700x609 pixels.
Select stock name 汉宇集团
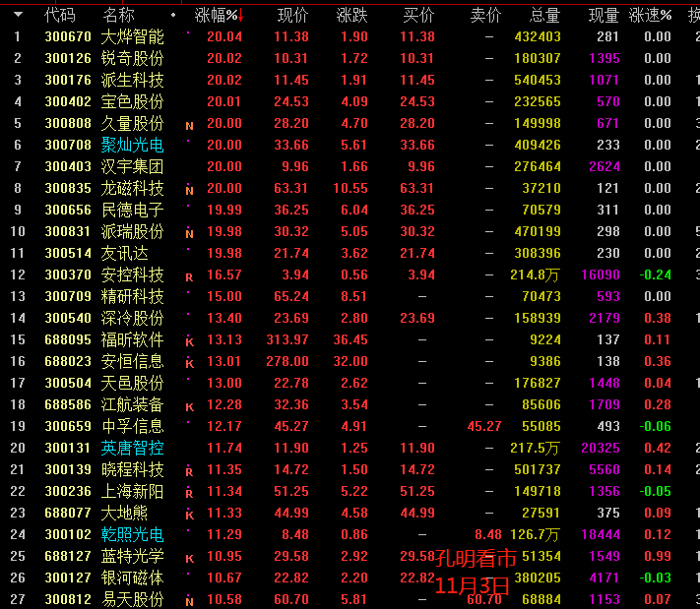133,166
